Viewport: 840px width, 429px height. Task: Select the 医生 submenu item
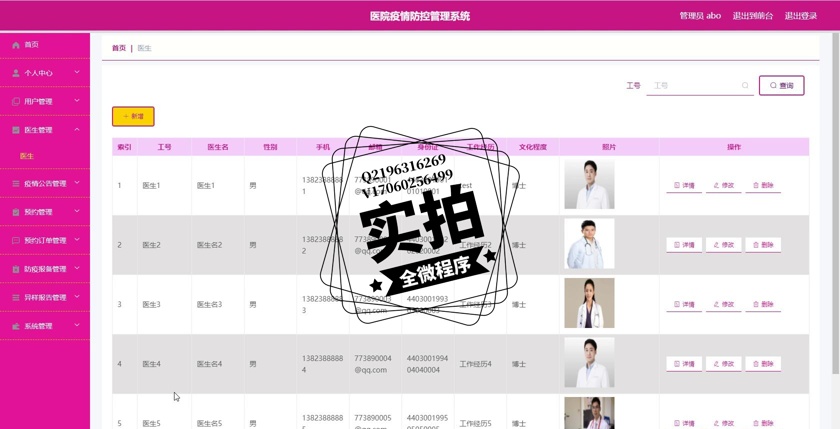tap(27, 156)
